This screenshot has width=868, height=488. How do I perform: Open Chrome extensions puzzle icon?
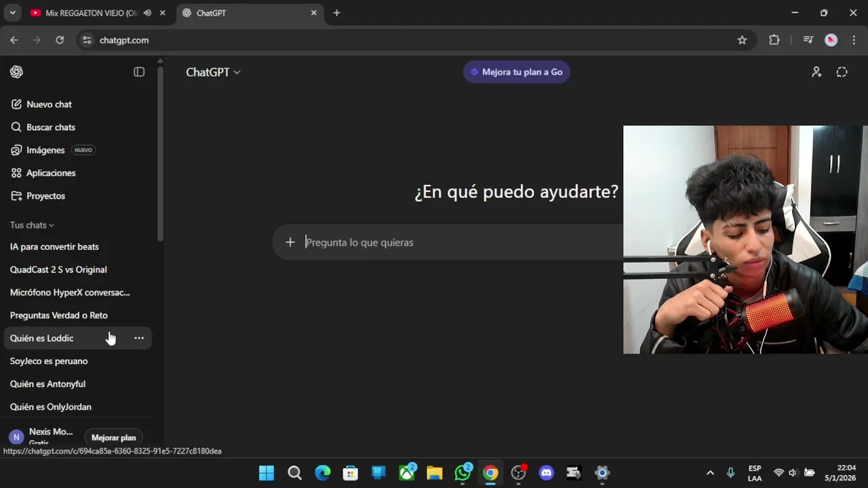click(774, 40)
